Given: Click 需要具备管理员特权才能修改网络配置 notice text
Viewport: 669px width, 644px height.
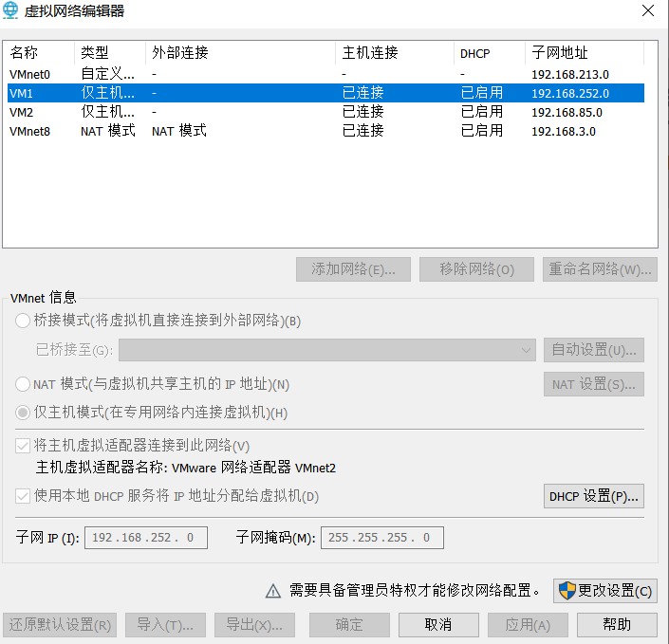Looking at the screenshot, I should (414, 591).
